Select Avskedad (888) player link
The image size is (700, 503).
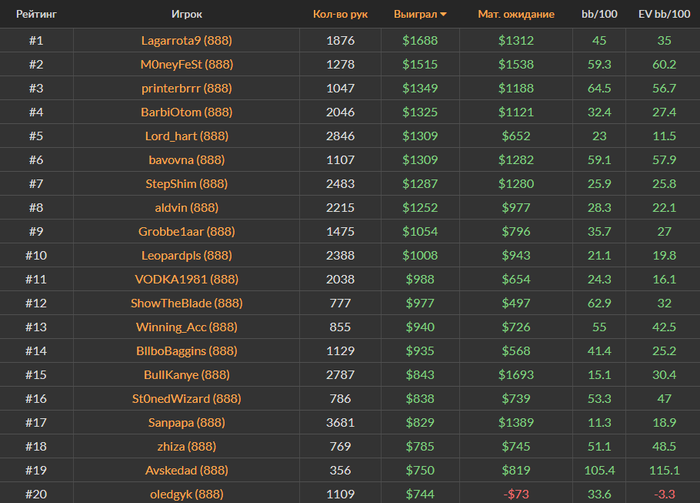click(x=187, y=470)
